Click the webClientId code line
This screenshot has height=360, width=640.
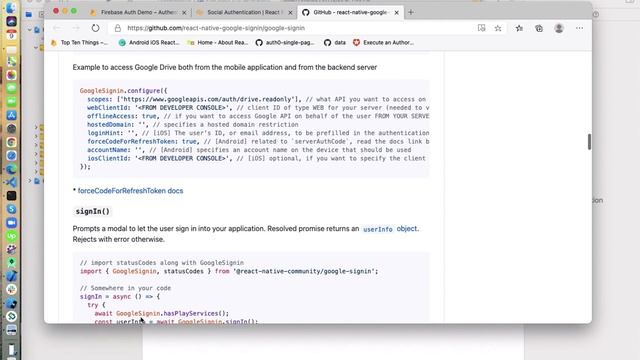click(x=258, y=108)
